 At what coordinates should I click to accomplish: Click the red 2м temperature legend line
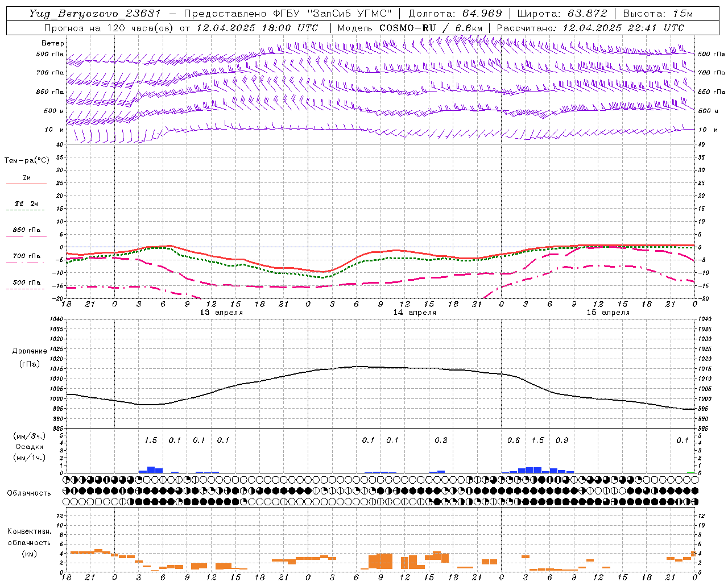26,184
